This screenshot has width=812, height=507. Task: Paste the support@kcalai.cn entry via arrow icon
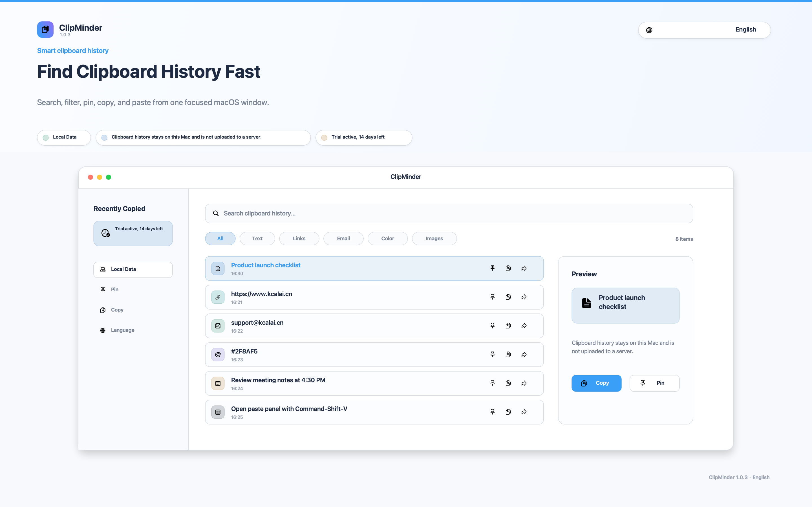click(524, 326)
